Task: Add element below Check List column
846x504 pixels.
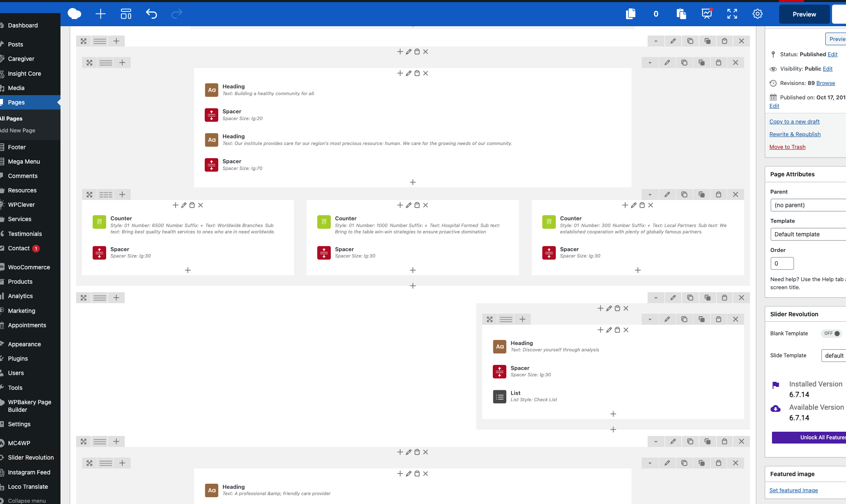Action: point(613,414)
